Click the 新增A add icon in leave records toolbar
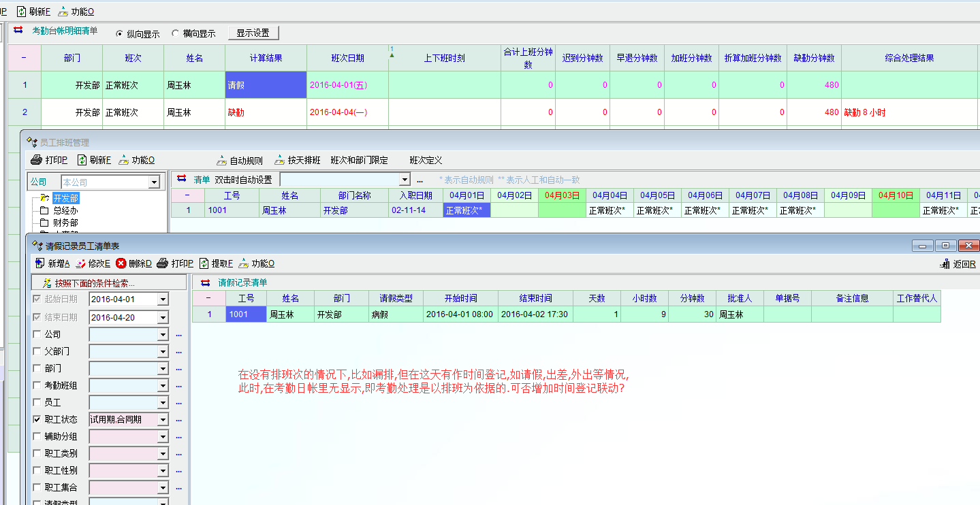Image resolution: width=980 pixels, height=505 pixels. 39,263
